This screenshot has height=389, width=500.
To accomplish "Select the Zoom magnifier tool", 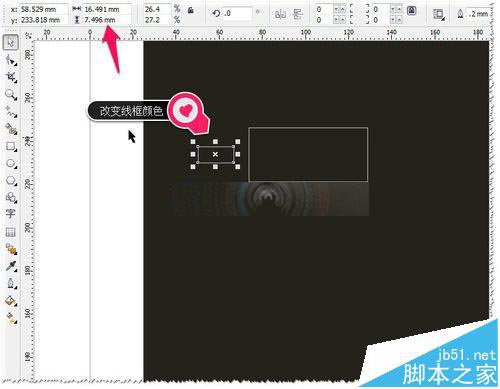I will pyautogui.click(x=11, y=95).
